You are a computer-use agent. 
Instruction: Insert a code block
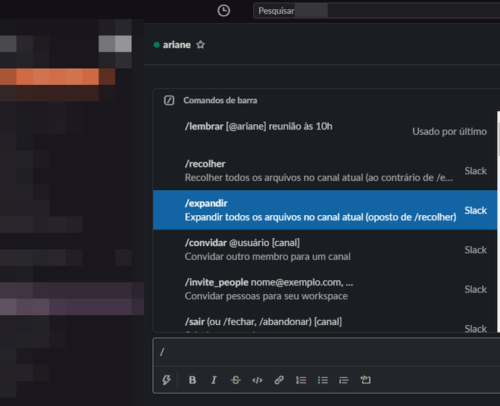(366, 380)
